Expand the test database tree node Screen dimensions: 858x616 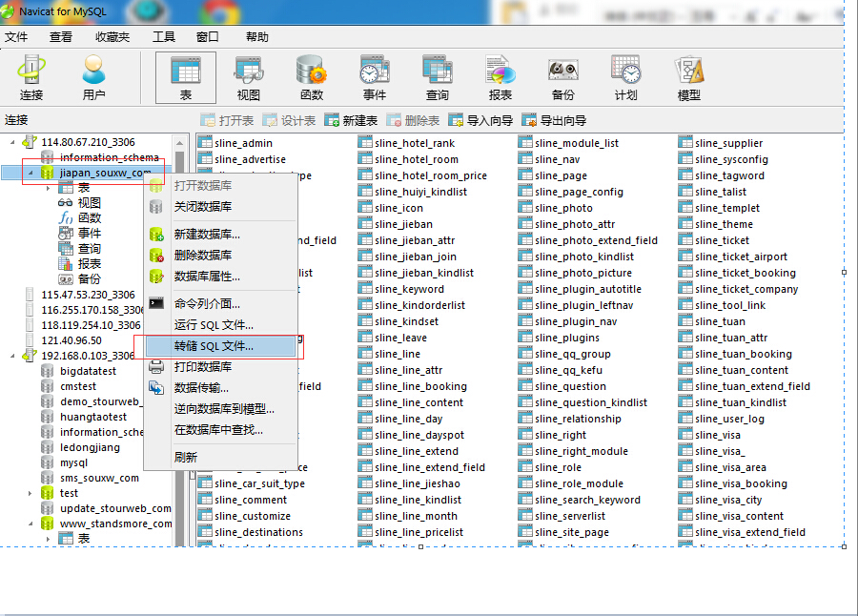[x=31, y=493]
